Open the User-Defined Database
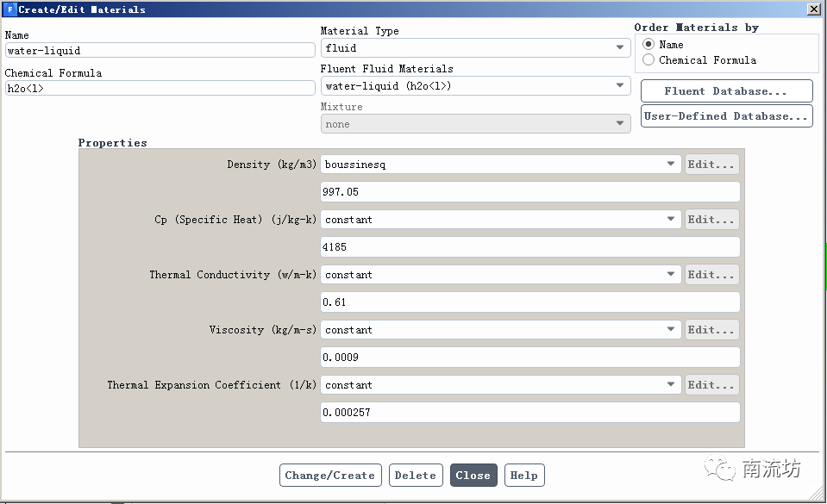827x504 pixels. coord(726,116)
